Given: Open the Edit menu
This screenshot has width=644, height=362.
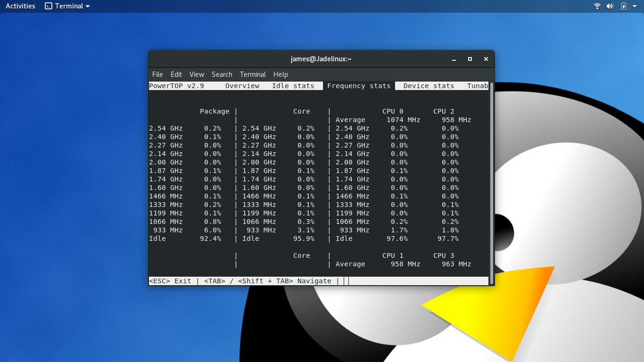Looking at the screenshot, I should point(176,74).
